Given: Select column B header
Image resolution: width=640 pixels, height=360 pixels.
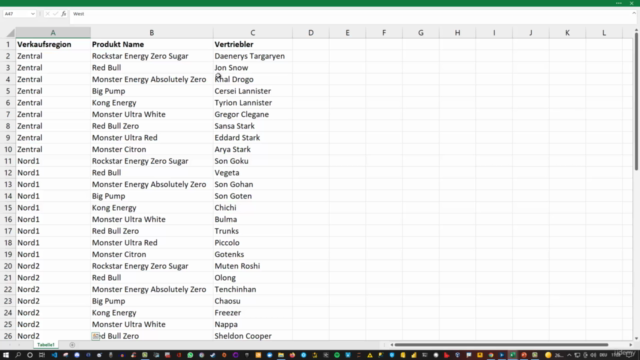Looking at the screenshot, I should point(151,33).
